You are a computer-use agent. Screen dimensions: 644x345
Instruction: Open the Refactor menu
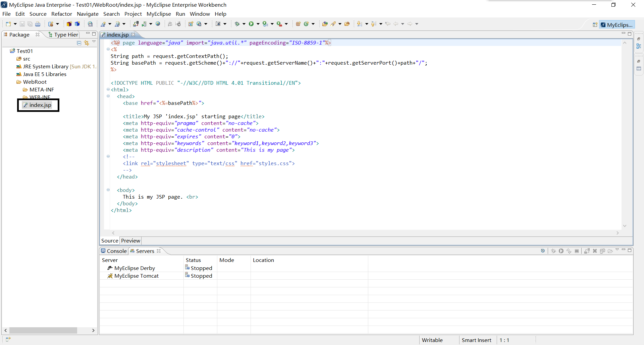tap(62, 14)
